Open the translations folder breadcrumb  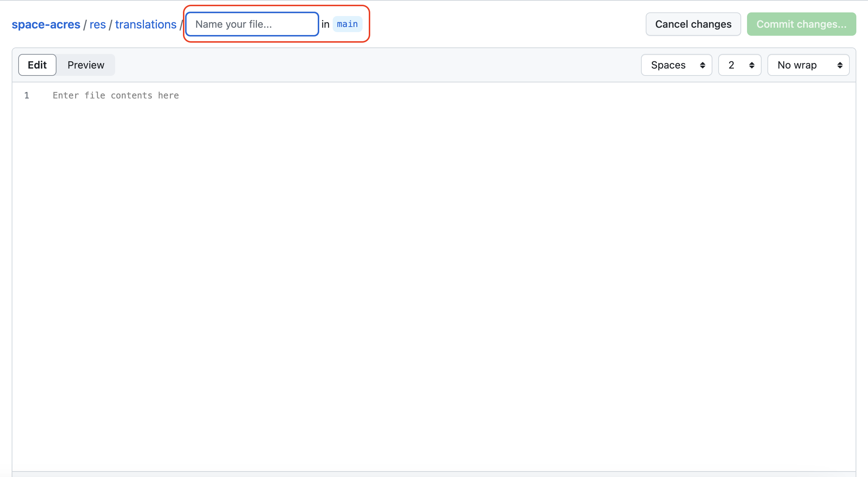(x=146, y=24)
